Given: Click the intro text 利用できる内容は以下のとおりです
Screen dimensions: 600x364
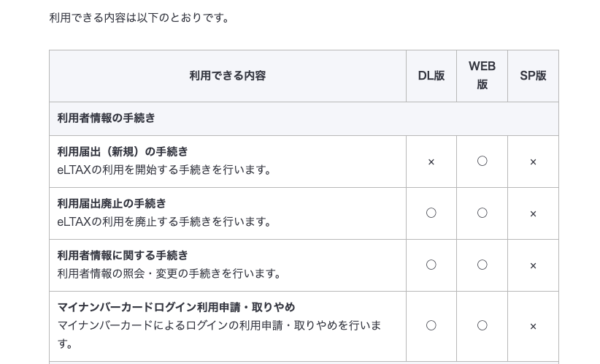Looking at the screenshot, I should click(x=139, y=18).
